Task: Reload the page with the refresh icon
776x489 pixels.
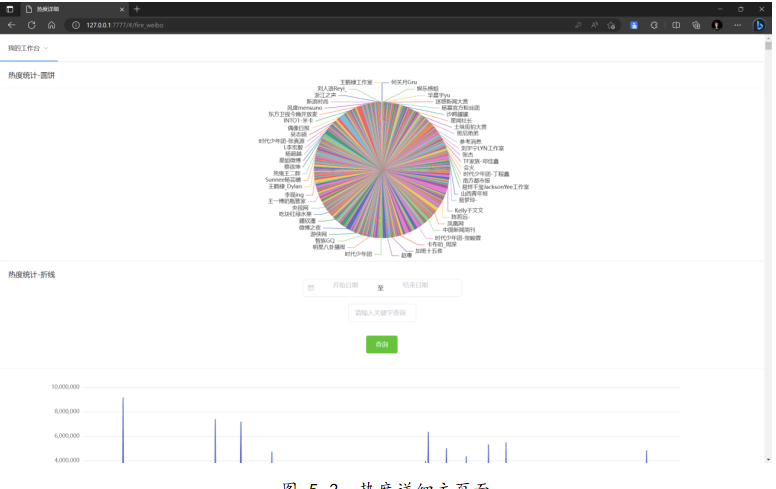Action: click(32, 25)
